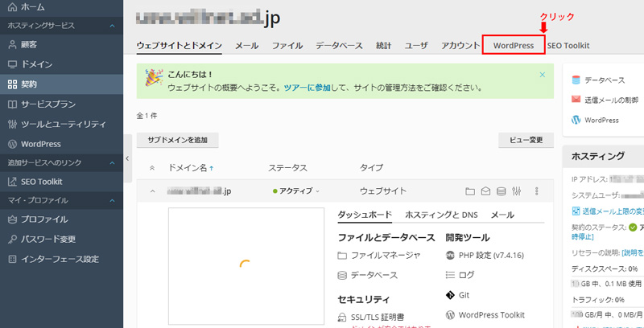
Task: Click the SEO Toolkit external-link icon
Action: 12,182
